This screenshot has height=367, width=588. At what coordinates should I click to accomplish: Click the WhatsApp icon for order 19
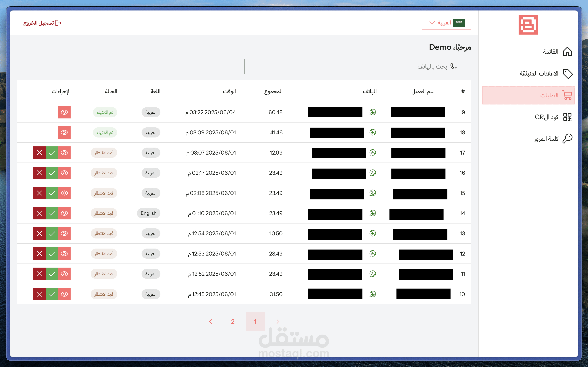pyautogui.click(x=373, y=112)
